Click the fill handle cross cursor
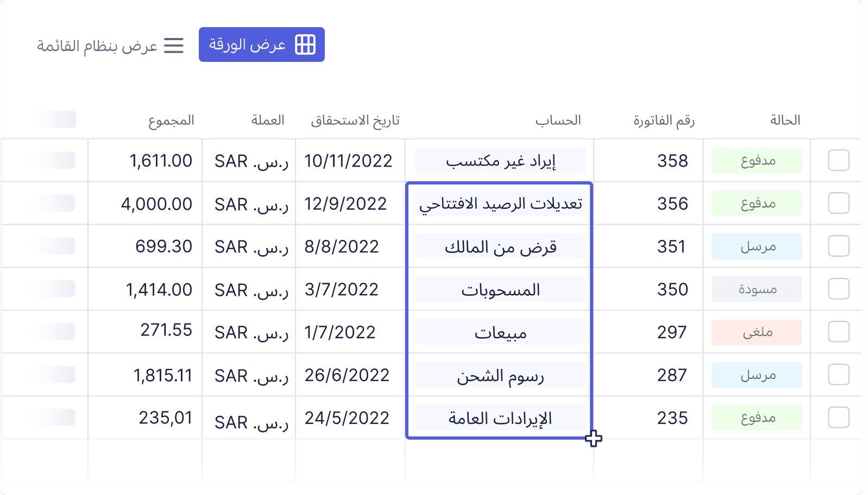Screen dimensions: 868x495 pyautogui.click(x=593, y=438)
